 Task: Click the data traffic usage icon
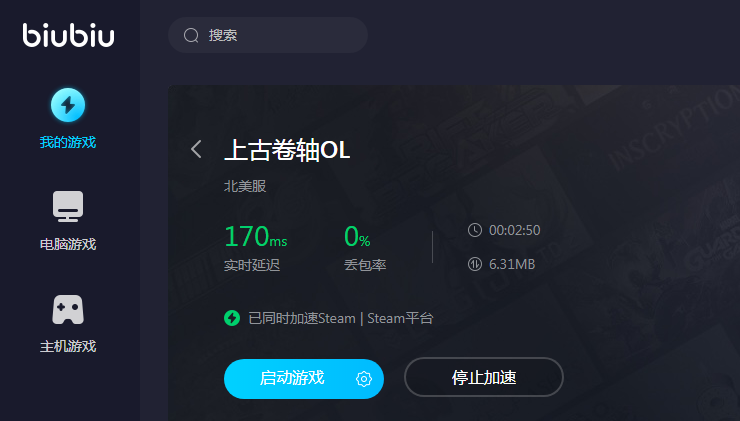[475, 264]
